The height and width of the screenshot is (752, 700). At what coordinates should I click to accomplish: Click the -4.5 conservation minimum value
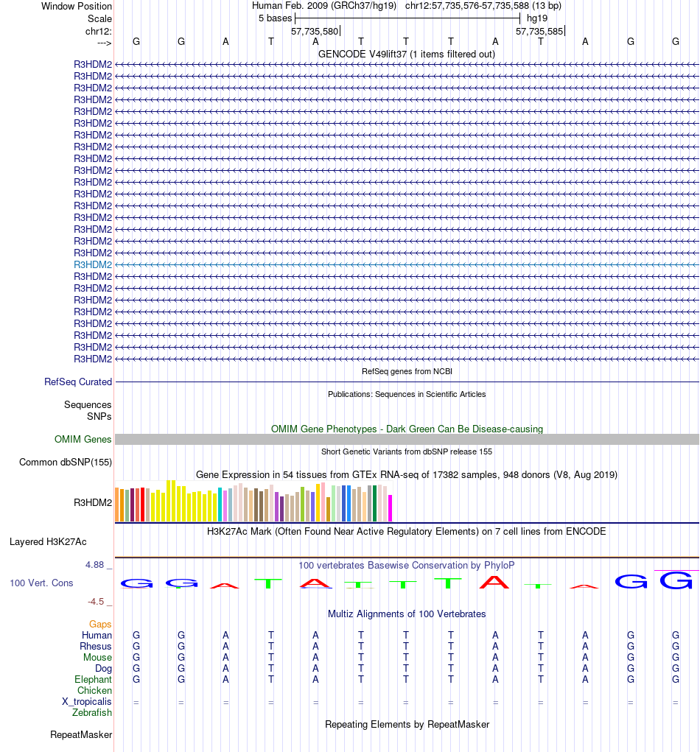pos(96,602)
